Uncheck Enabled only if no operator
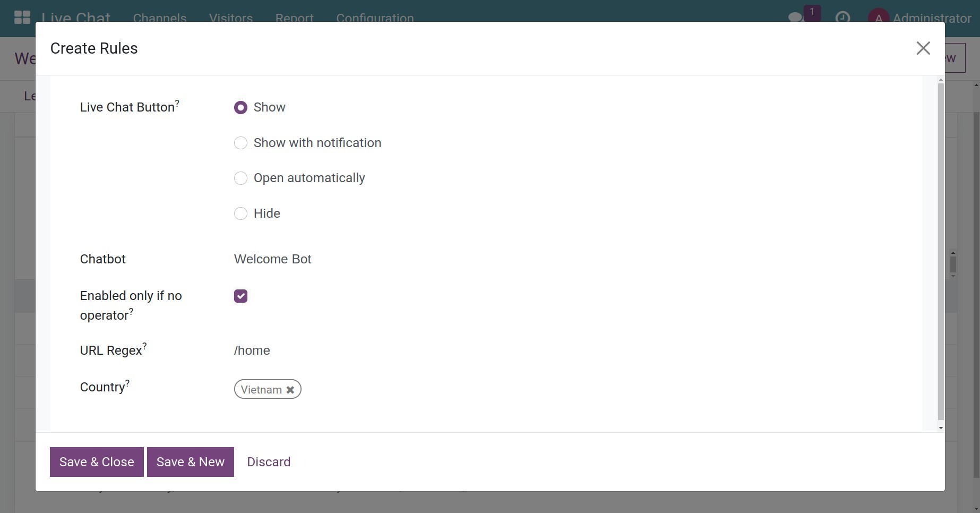This screenshot has height=513, width=980. pyautogui.click(x=240, y=296)
